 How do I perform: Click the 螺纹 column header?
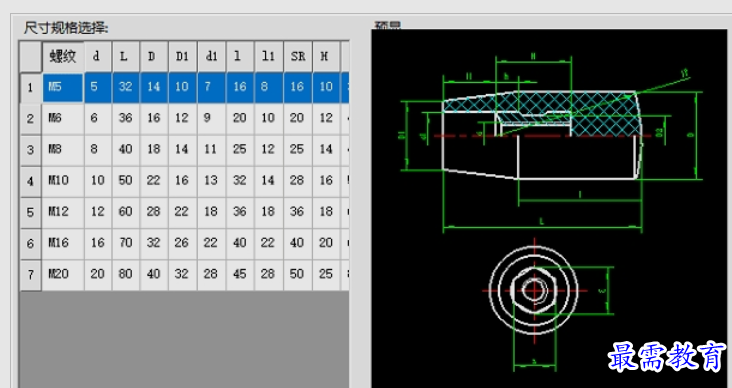click(x=63, y=56)
